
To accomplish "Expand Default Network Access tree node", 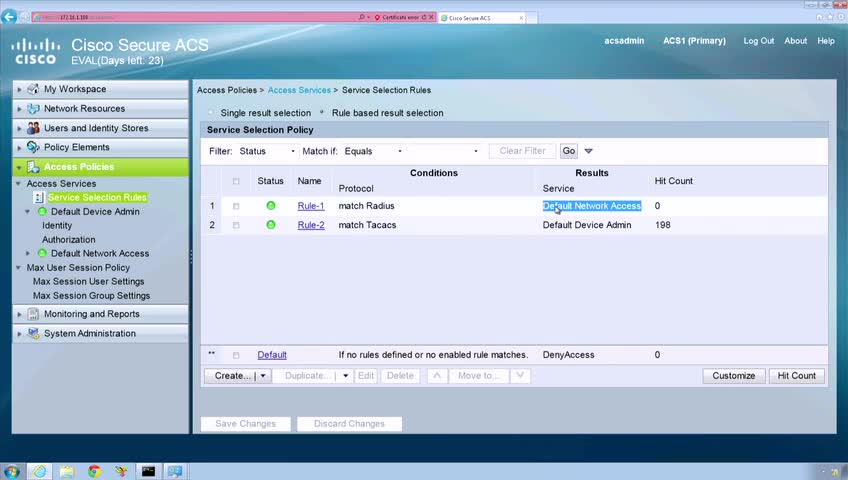I will [28, 254].
